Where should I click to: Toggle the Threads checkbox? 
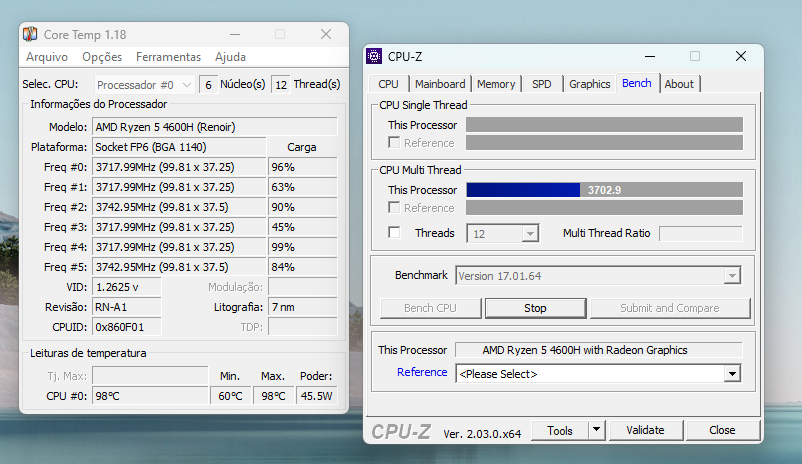click(394, 233)
